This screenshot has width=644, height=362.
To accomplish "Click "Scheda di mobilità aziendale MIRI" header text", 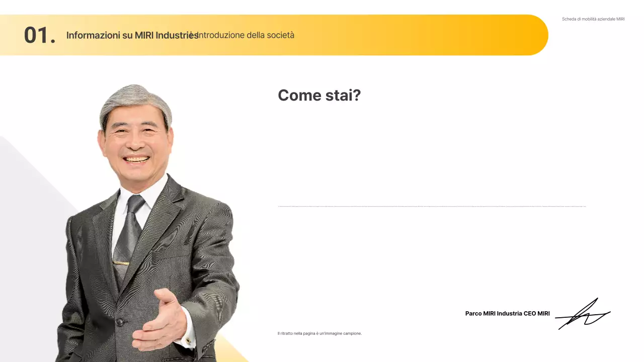I will pos(593,19).
